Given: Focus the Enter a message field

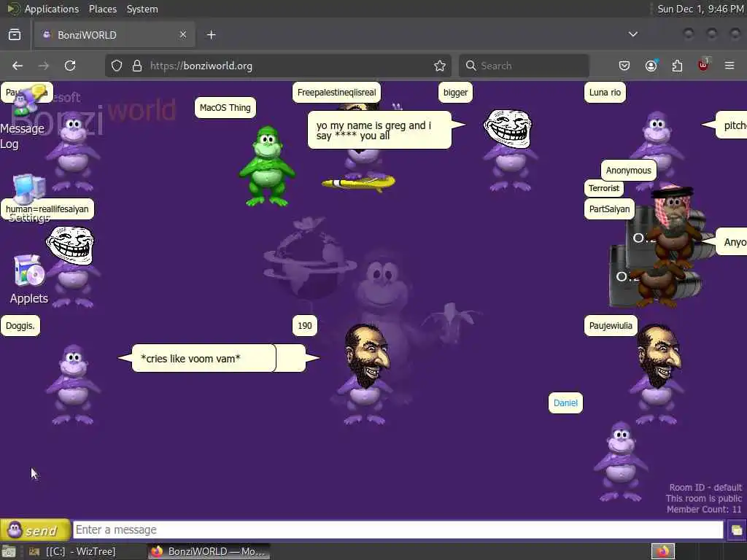Looking at the screenshot, I should [x=398, y=529].
